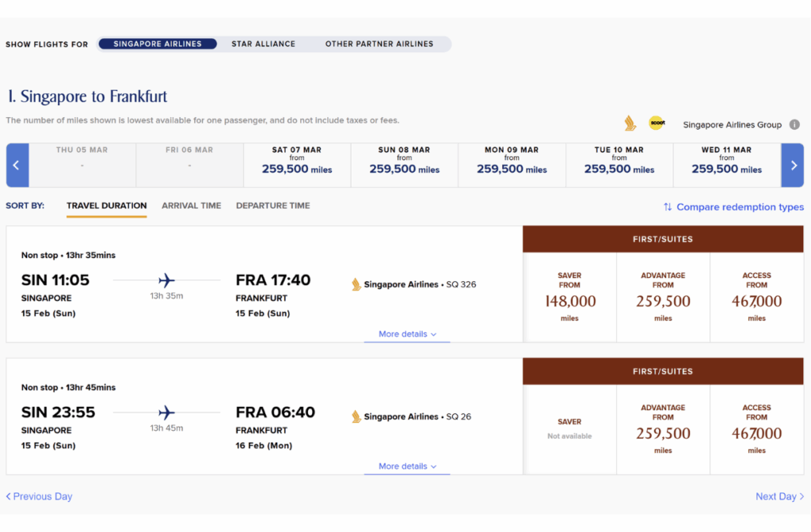Go to Next Day results
811x532 pixels.
779,497
